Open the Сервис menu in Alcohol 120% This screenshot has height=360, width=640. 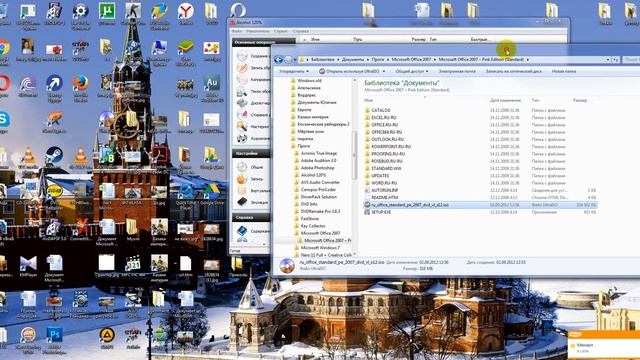[x=281, y=31]
